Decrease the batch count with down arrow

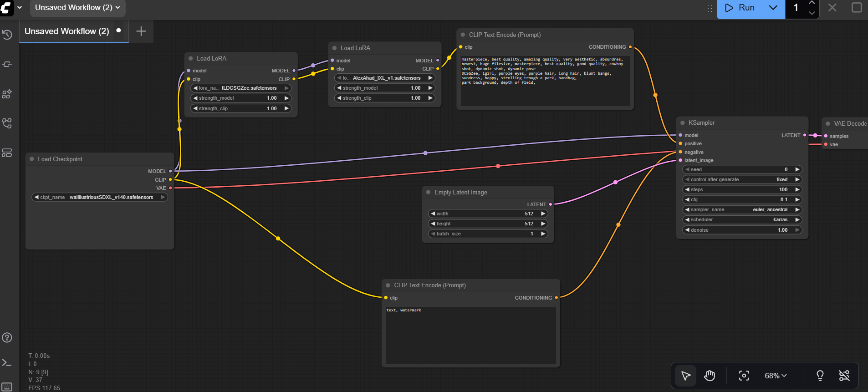pos(812,13)
